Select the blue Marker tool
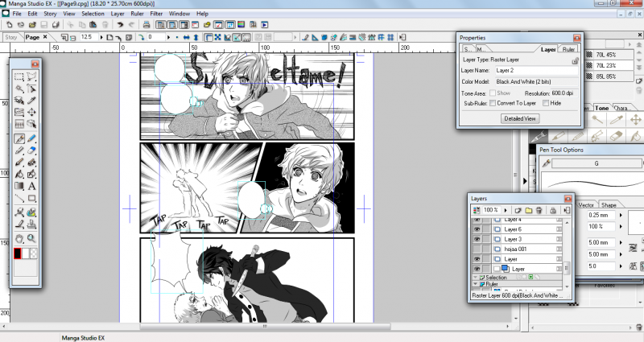This screenshot has height=342, width=644. 31,138
